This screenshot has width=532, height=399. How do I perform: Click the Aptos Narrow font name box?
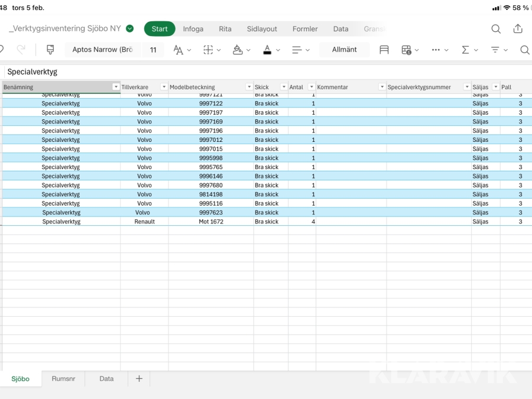pyautogui.click(x=102, y=50)
